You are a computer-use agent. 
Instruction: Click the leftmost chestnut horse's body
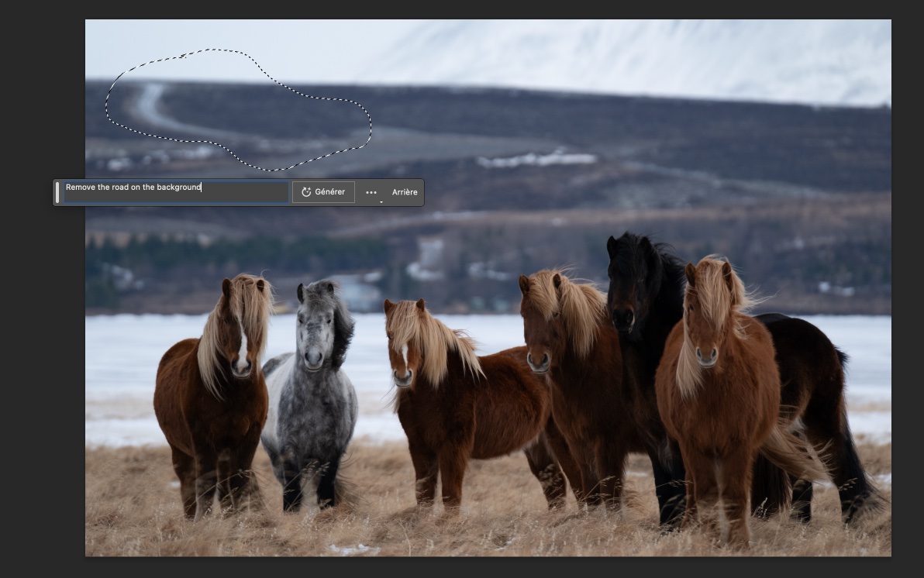(x=209, y=411)
